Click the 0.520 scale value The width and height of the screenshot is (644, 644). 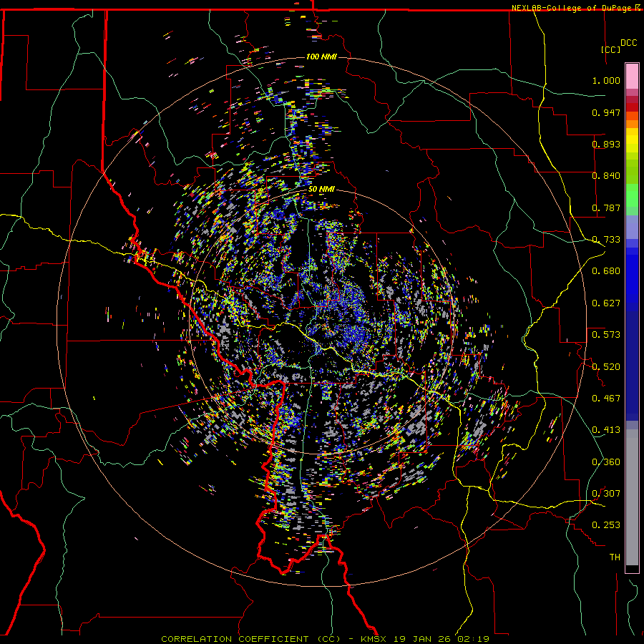pos(606,367)
